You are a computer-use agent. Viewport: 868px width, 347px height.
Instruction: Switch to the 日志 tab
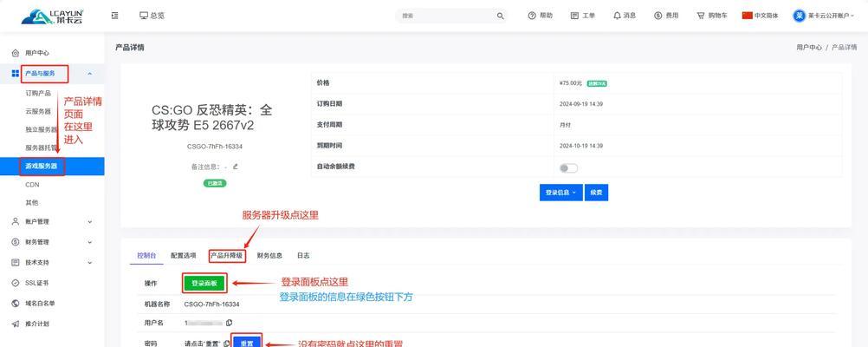tap(303, 256)
